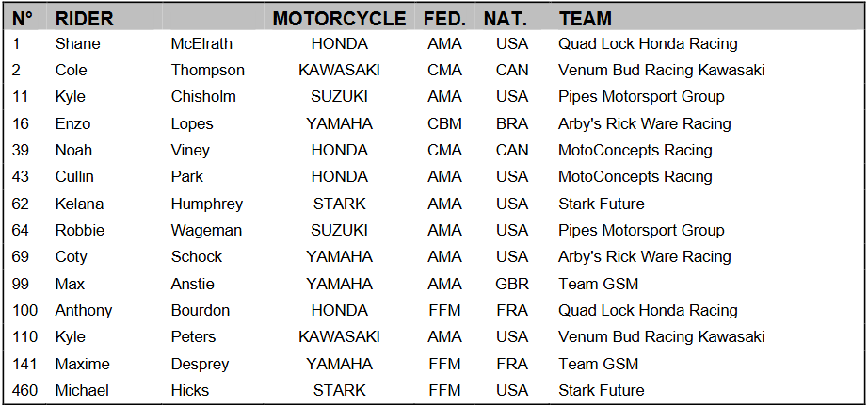Select the FED. column header
The height and width of the screenshot is (408, 868).
point(443,18)
